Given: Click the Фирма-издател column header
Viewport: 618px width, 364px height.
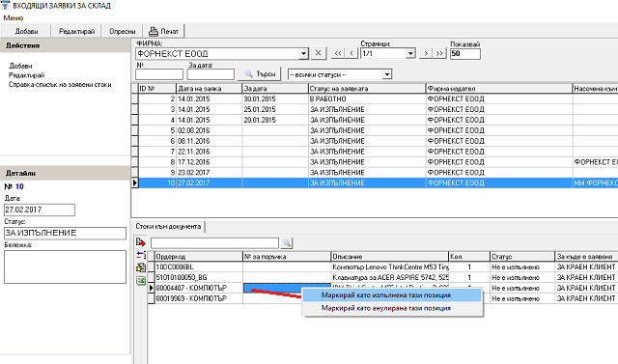Looking at the screenshot, I should point(499,88).
